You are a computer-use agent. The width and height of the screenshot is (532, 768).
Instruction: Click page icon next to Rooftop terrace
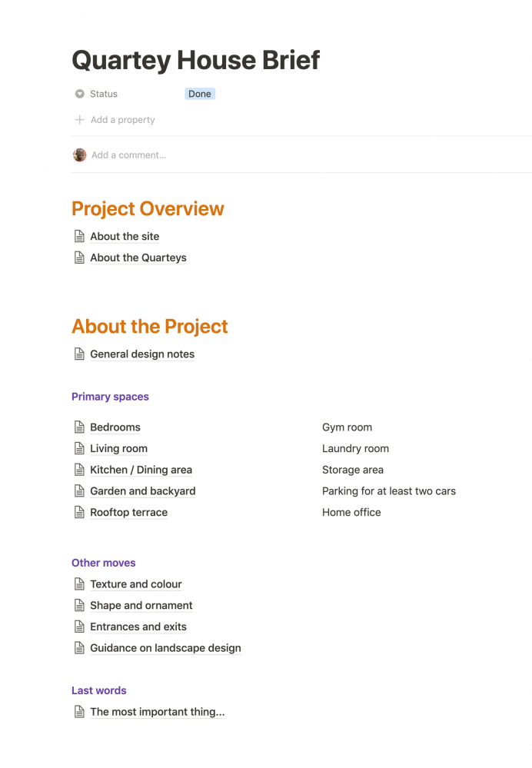78,513
